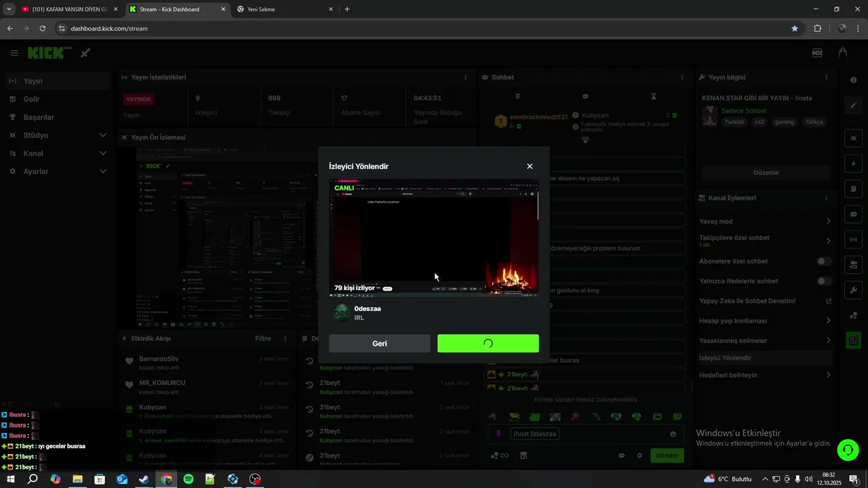Viewport: 868px width, 488px height.
Task: Click the Odeszaa live stream preview thumbnail
Action: 434,238
